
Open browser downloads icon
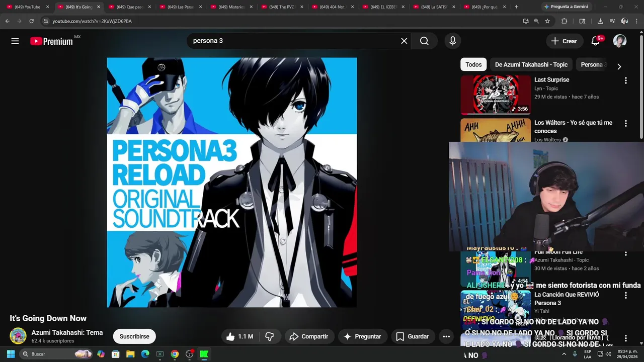tap(600, 21)
